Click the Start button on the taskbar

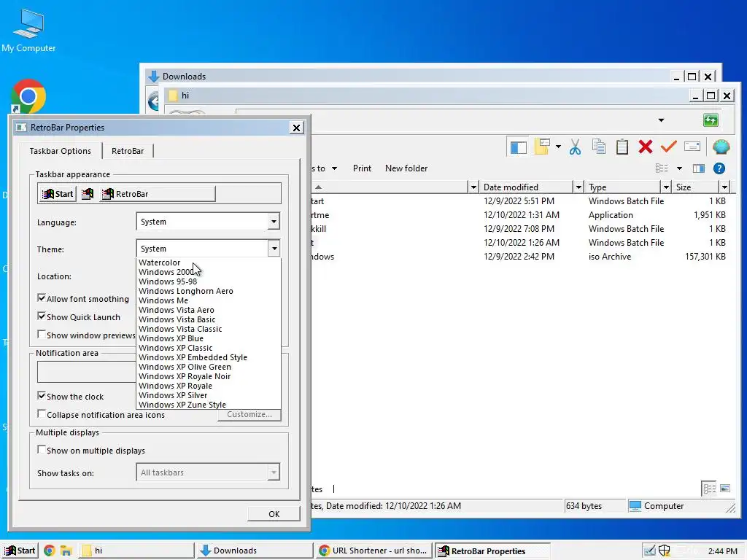pyautogui.click(x=20, y=551)
